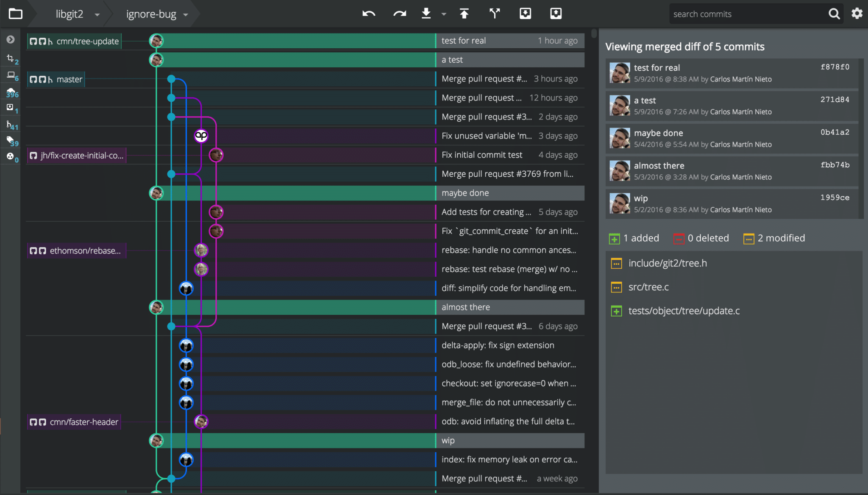868x495 pixels.
Task: Select the jh/fix-create-initial-co... branch label
Action: tap(76, 156)
